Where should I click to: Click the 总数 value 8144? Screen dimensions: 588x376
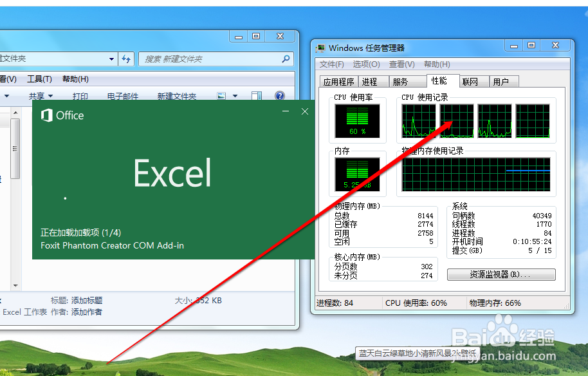click(425, 216)
